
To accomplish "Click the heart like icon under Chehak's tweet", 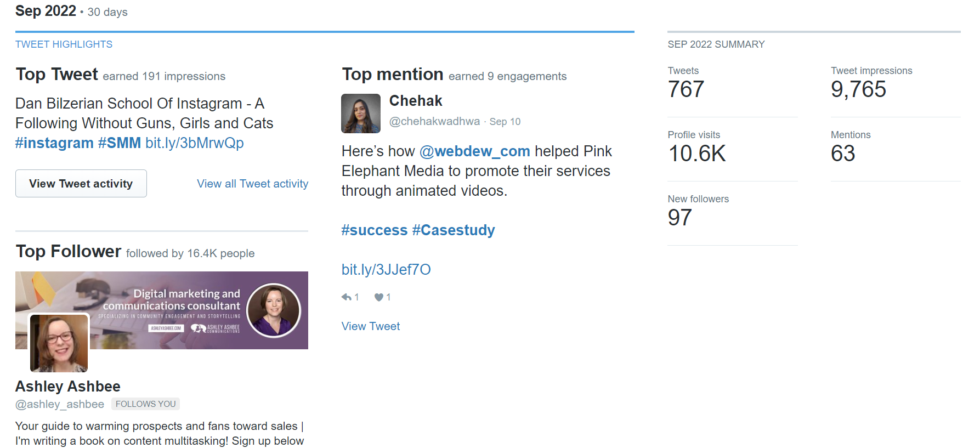I will (x=378, y=297).
